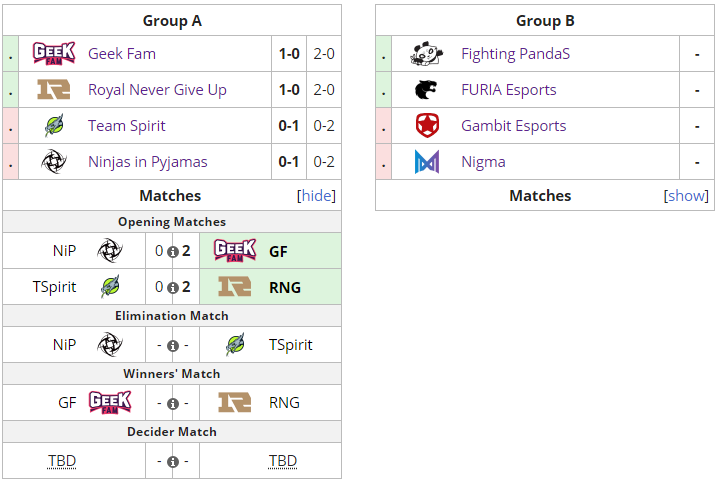This screenshot has height=486, width=722.
Task: Follow the Fighting PandaS team link
Action: click(515, 54)
